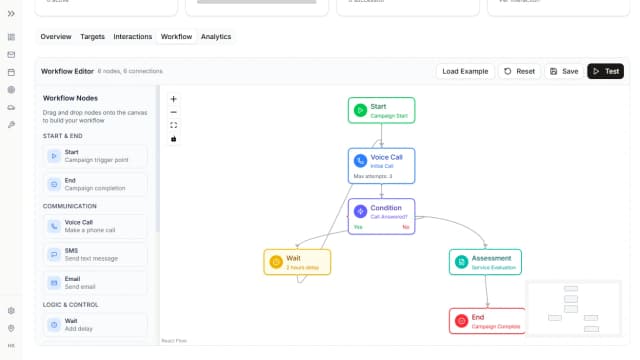640x360 pixels.
Task: Fit the view of the canvas
Action: point(173,125)
